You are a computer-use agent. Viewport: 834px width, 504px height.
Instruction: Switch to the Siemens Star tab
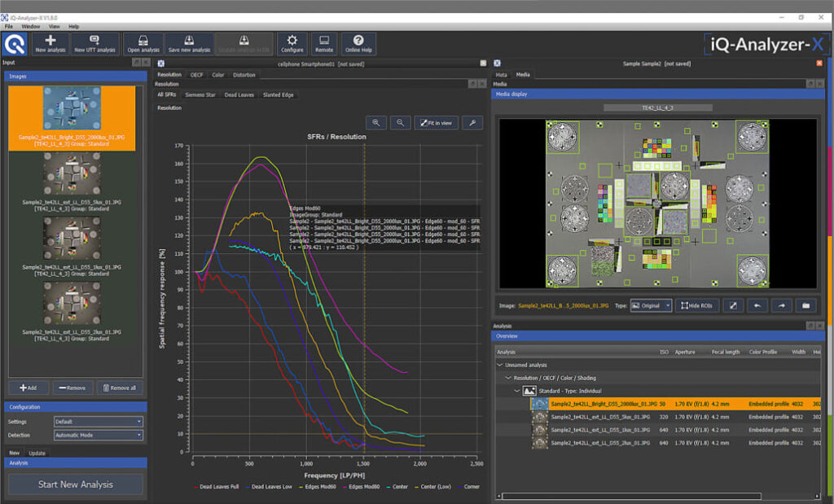coord(200,95)
